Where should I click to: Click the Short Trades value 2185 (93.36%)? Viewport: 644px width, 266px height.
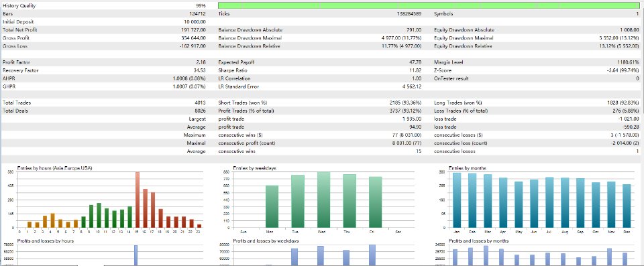pos(405,103)
